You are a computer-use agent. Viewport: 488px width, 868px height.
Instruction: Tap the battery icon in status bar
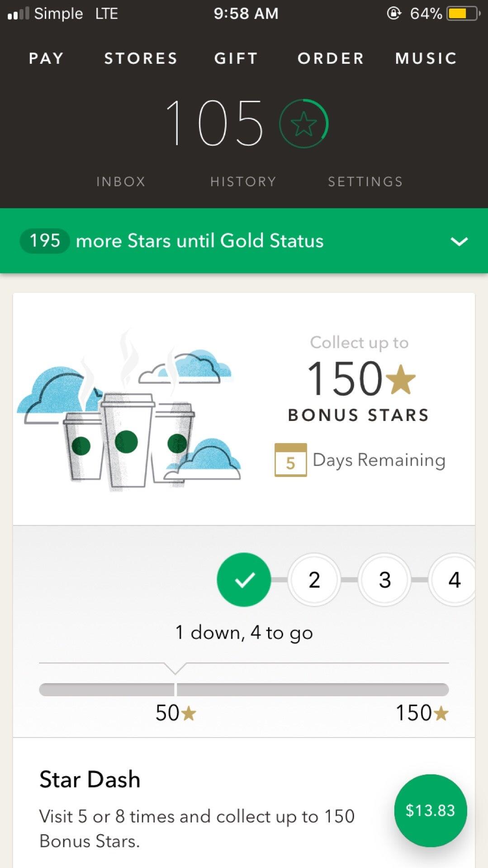[x=463, y=14]
